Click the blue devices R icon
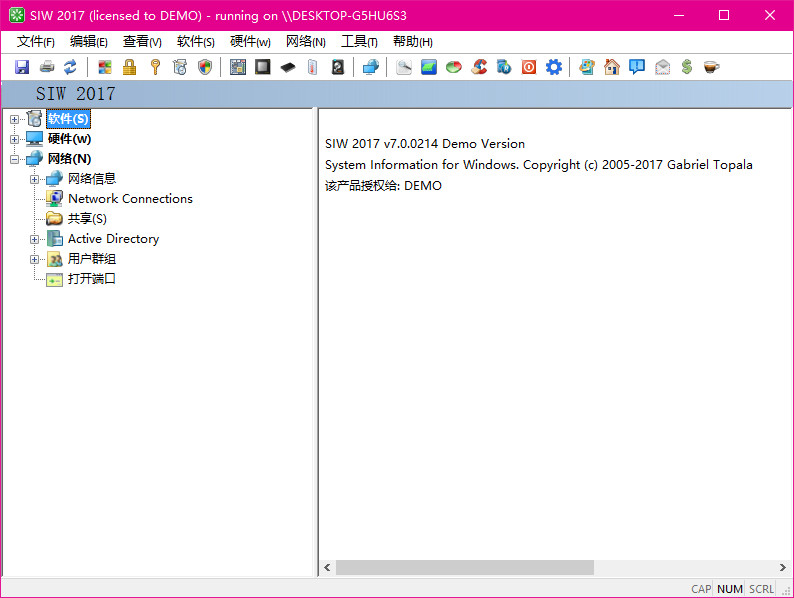 click(504, 67)
